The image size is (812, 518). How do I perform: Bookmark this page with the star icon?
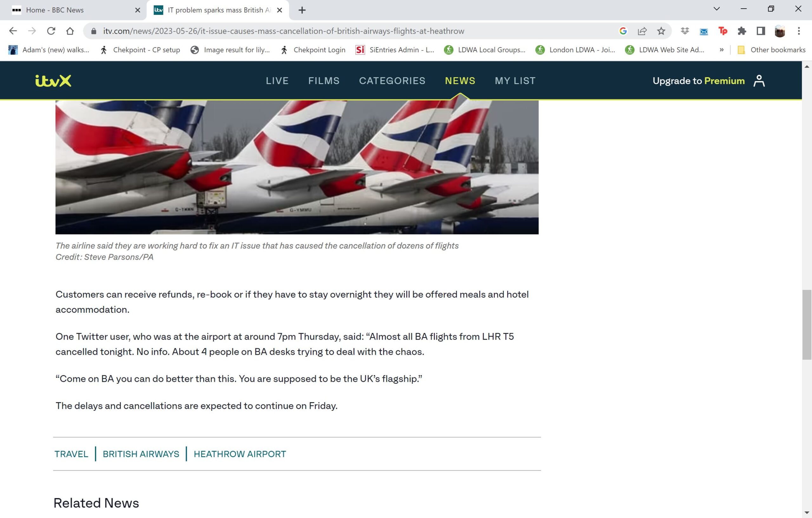[x=661, y=31]
